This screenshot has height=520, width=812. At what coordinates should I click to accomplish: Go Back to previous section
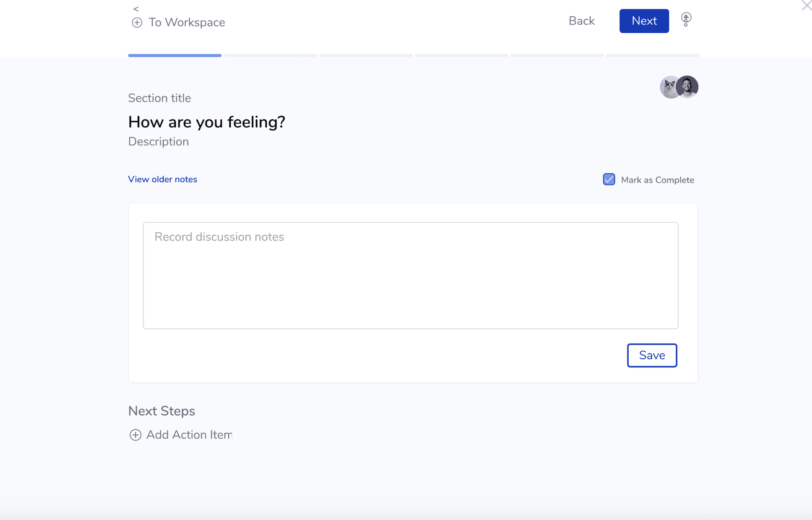[x=582, y=21]
